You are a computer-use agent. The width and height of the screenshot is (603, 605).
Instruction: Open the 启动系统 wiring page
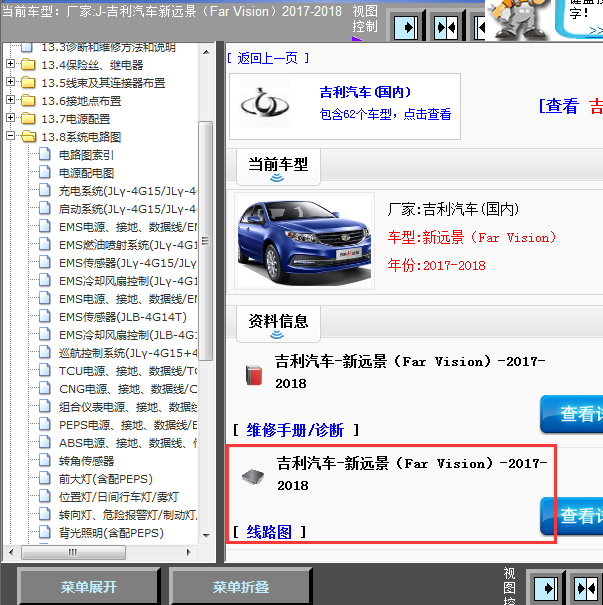[128, 209]
